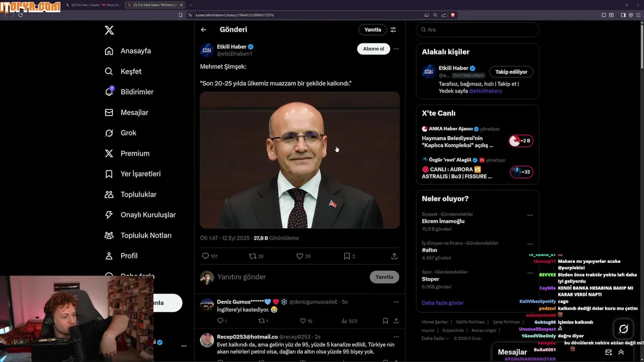
Task: Switch to the Selcu Gazete browser tab
Action: pyautogui.click(x=93, y=5)
